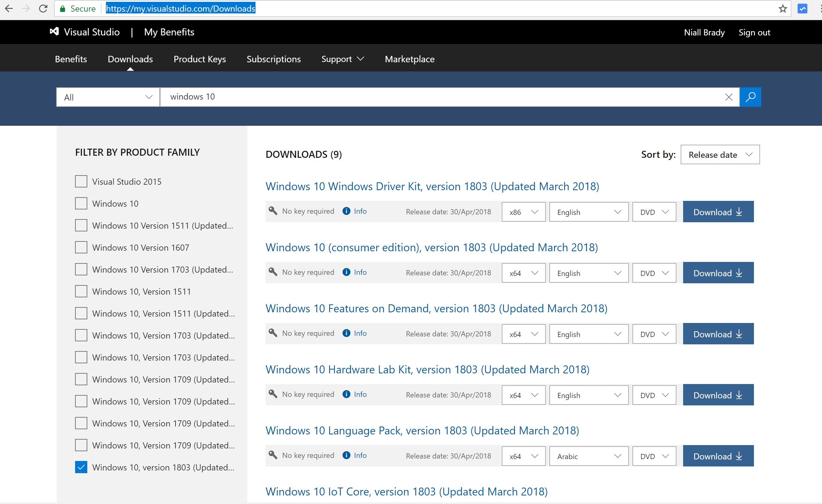Click the blue magnifier search button
822x504 pixels.
(x=750, y=97)
